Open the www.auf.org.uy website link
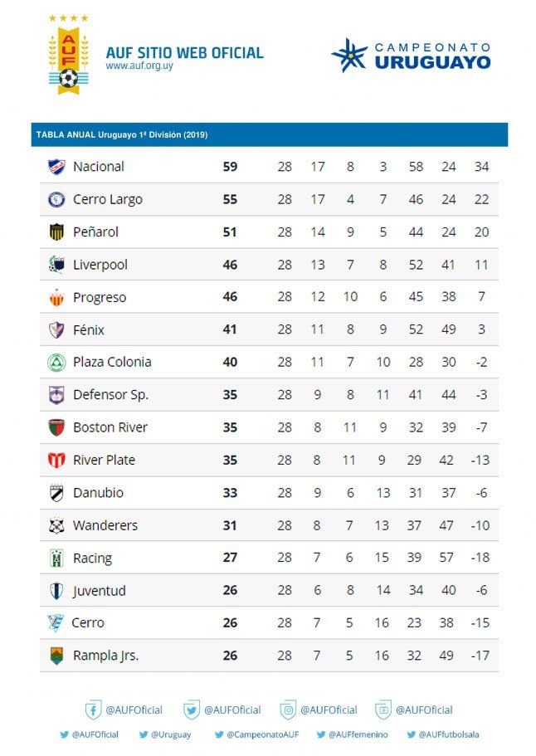 click(139, 66)
